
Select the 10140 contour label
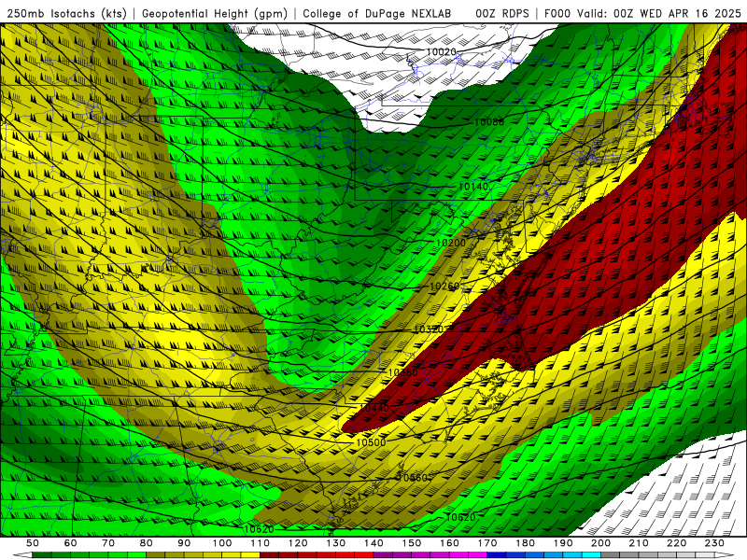pyautogui.click(x=473, y=187)
